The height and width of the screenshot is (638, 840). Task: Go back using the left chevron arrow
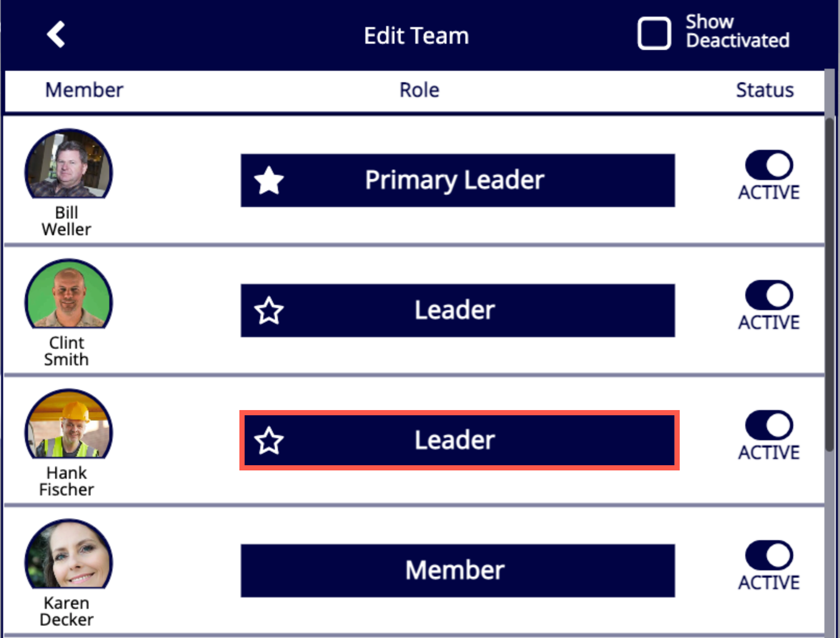pyautogui.click(x=56, y=34)
